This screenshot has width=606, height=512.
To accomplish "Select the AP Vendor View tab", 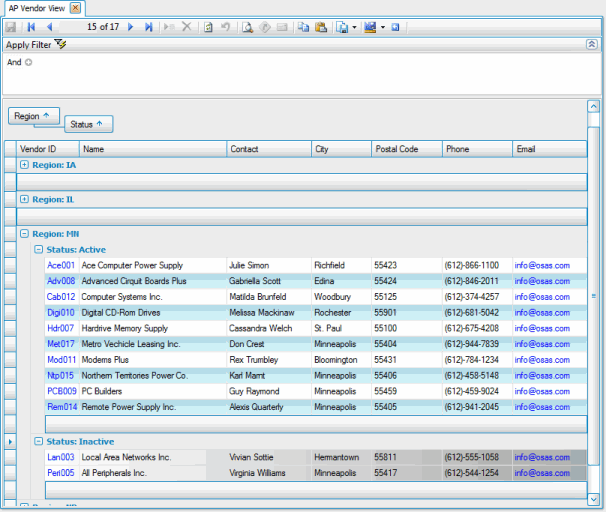I will pyautogui.click(x=36, y=8).
